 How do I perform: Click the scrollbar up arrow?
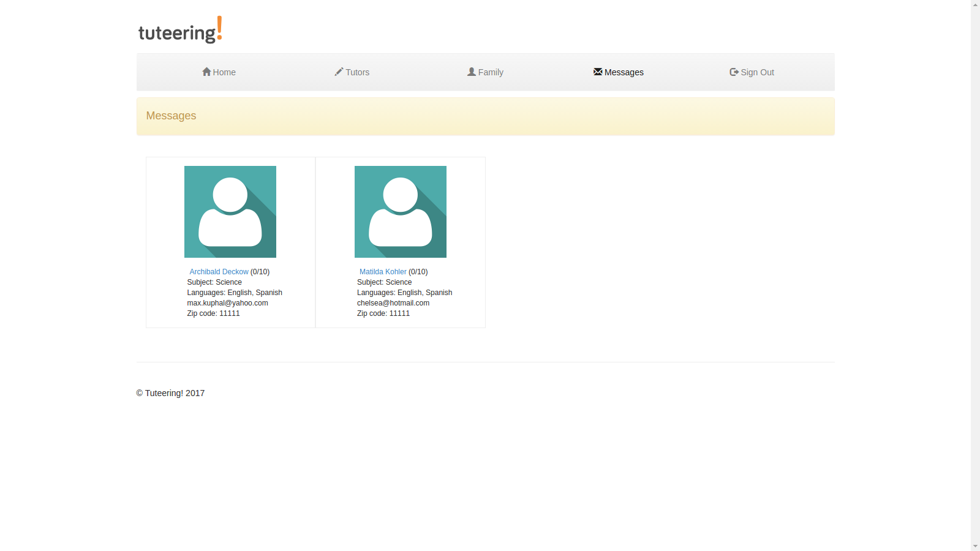pyautogui.click(x=975, y=4)
